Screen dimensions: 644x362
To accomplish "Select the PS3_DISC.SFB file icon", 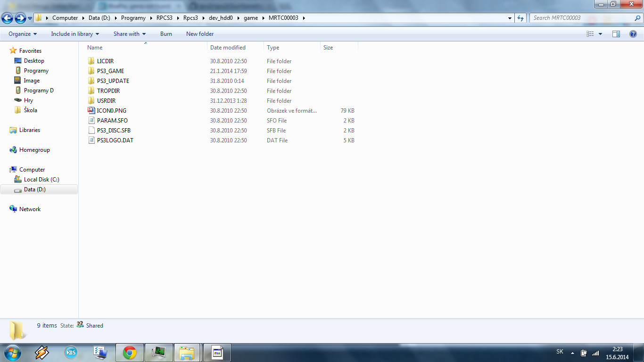I will [91, 131].
